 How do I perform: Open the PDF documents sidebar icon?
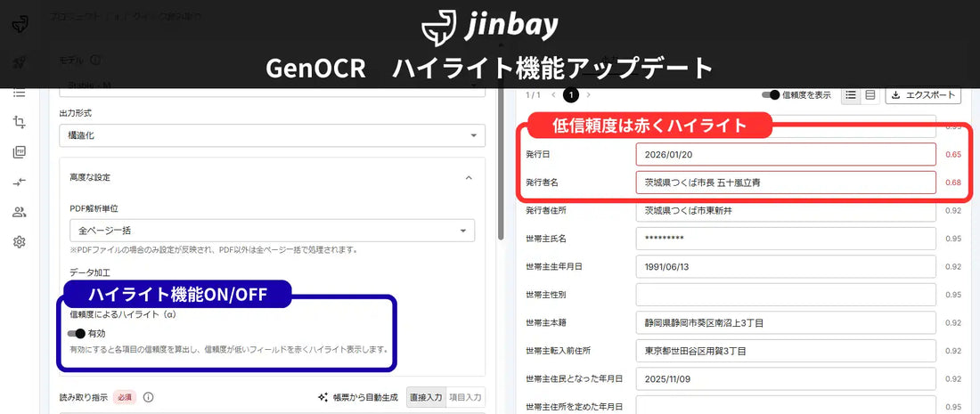(20, 152)
